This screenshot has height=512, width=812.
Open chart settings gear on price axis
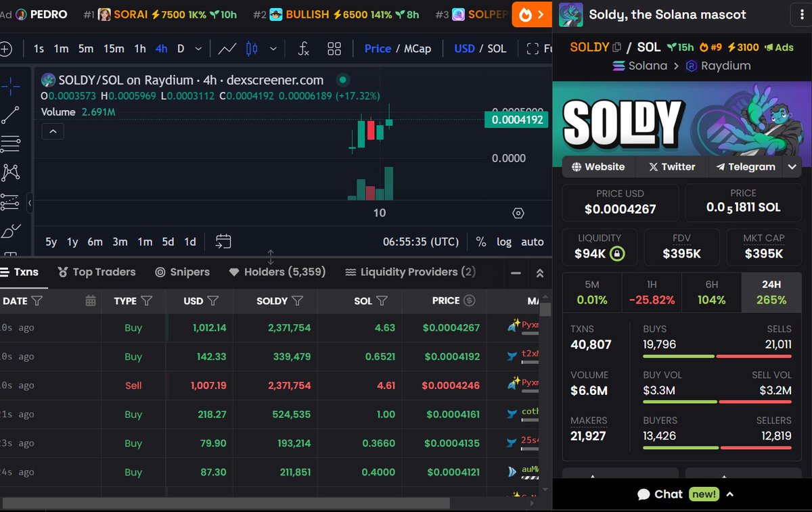[x=518, y=213]
